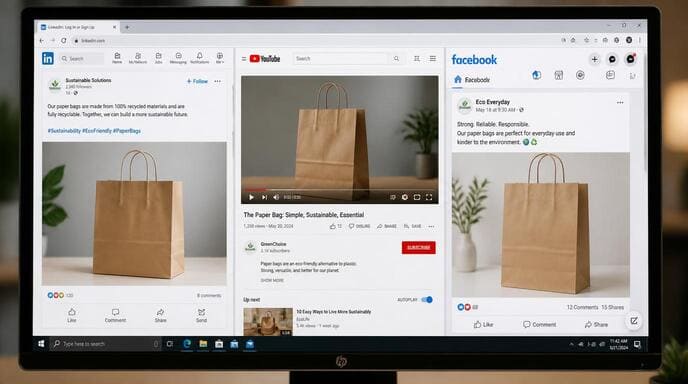Toggle the Autoplay switch off

[427, 300]
